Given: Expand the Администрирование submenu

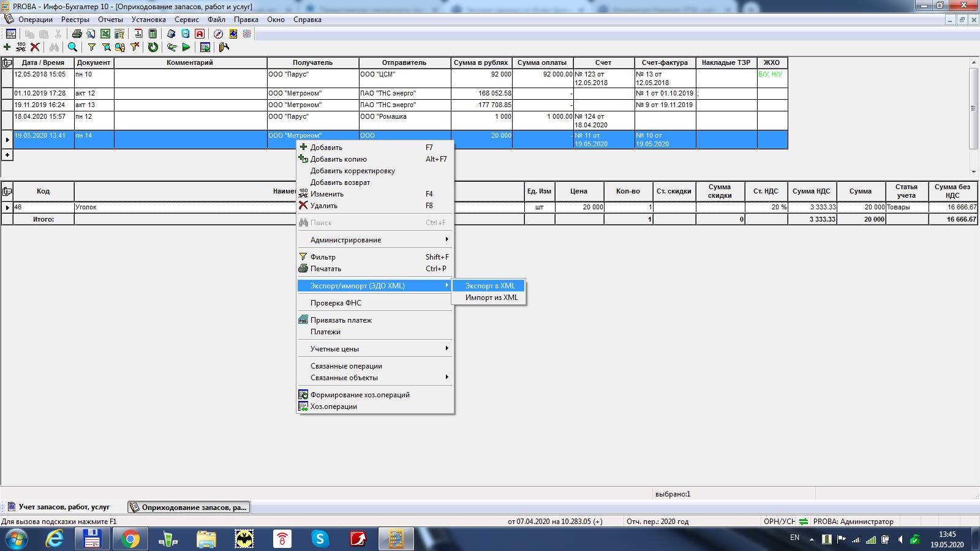Looking at the screenshot, I should 375,240.
